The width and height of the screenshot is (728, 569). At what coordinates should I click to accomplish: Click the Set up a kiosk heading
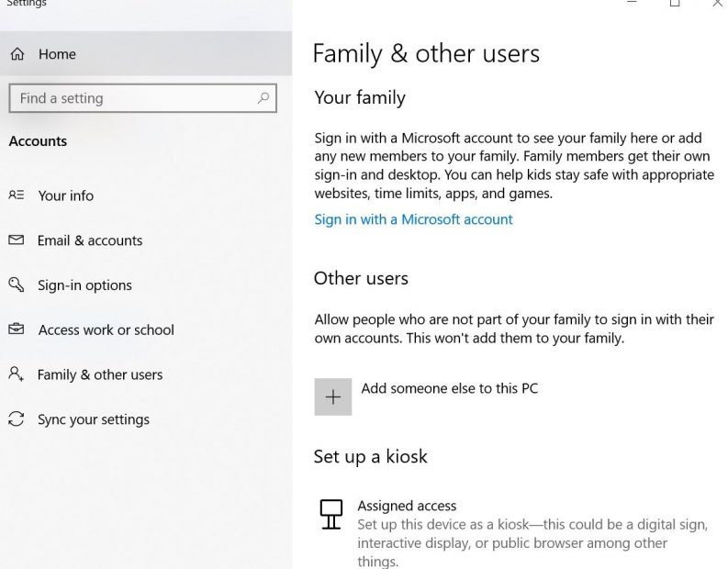click(371, 457)
